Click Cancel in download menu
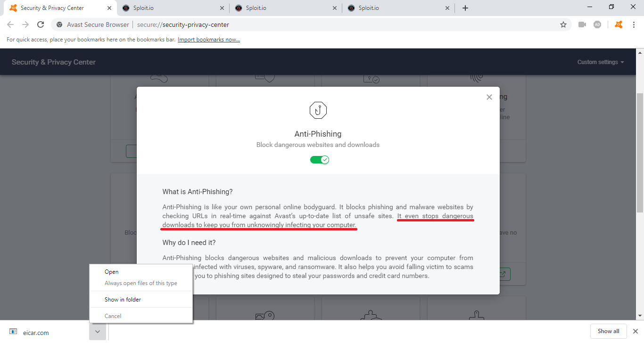The image size is (644, 343). pyautogui.click(x=140, y=316)
